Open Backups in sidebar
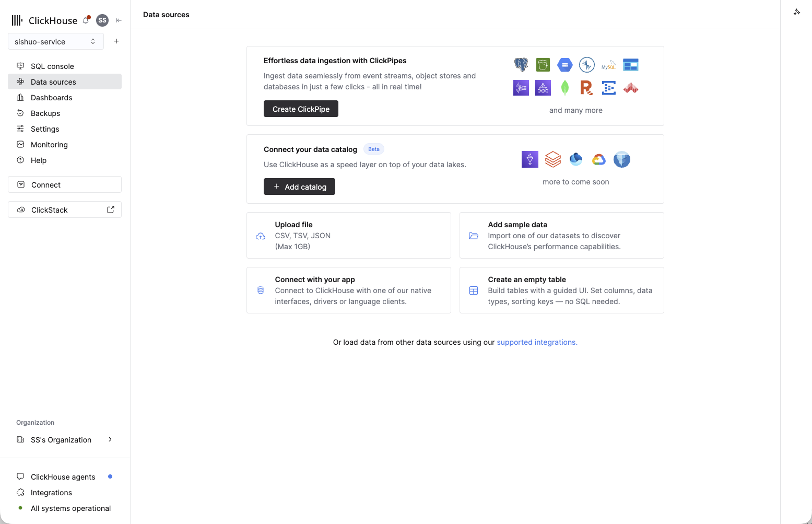The height and width of the screenshot is (524, 812). (x=65, y=113)
